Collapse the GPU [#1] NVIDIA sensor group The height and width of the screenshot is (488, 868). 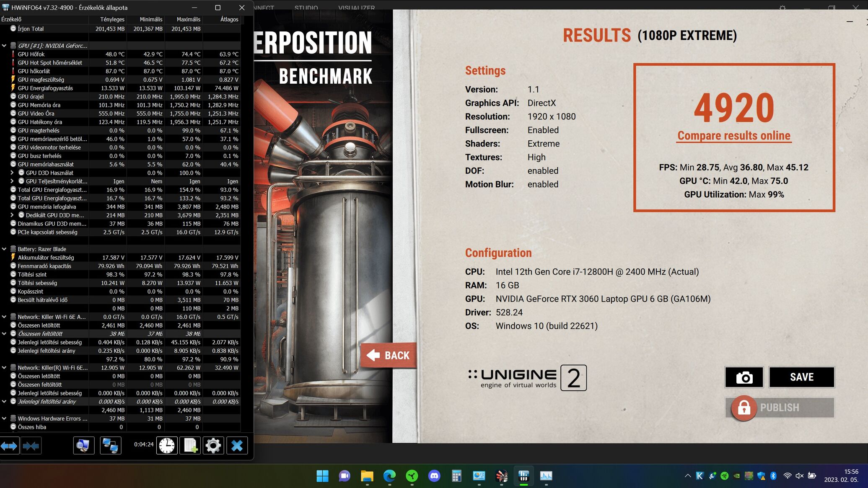[x=4, y=46]
